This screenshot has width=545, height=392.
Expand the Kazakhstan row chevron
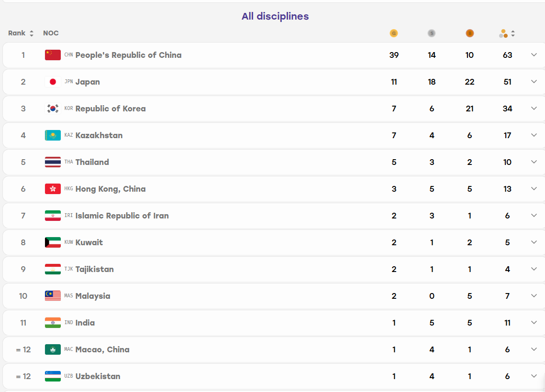[534, 135]
